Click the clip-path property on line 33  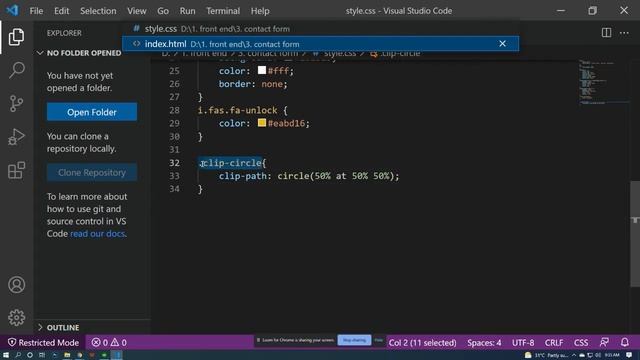tap(242, 176)
